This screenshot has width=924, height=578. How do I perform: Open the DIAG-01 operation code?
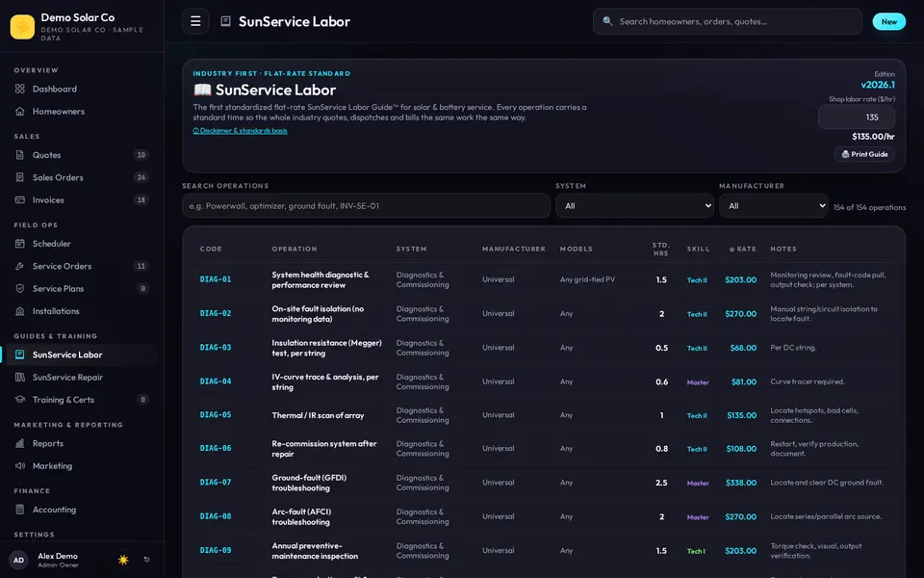pyautogui.click(x=215, y=279)
